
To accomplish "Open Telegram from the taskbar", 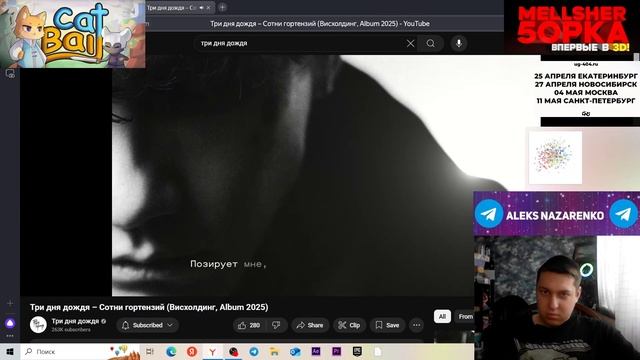I will coord(254,351).
